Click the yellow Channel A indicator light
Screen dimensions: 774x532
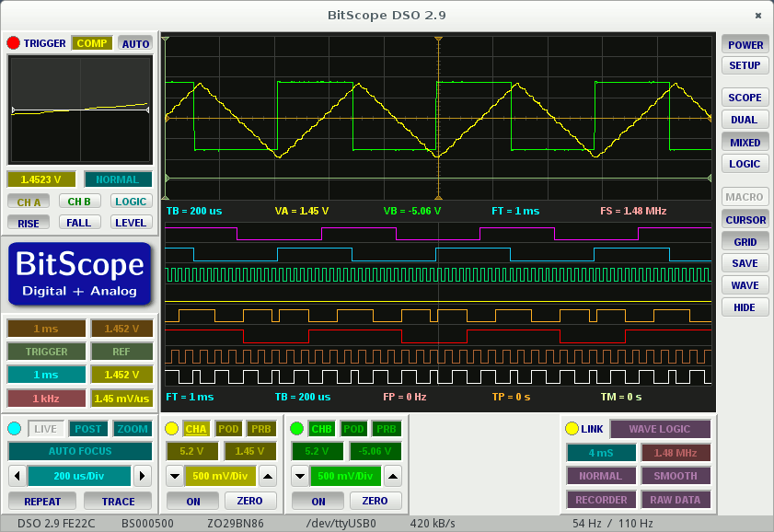point(171,428)
